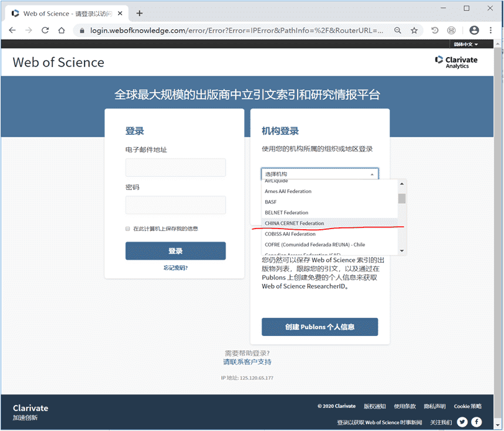504x431 pixels.
Task: Click the 忘记密码 forgot password link
Action: point(175,268)
